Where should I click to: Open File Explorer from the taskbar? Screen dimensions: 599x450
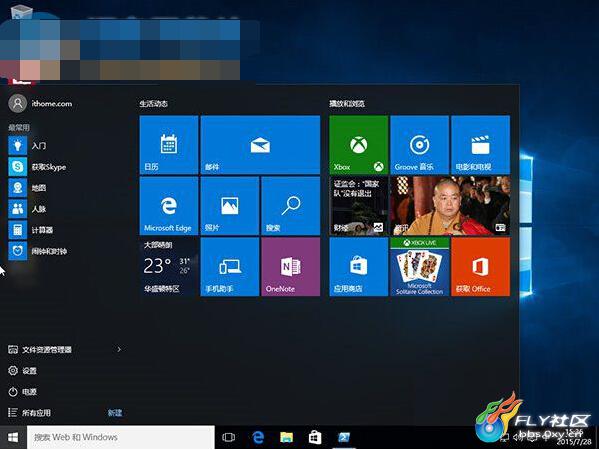tap(287, 437)
